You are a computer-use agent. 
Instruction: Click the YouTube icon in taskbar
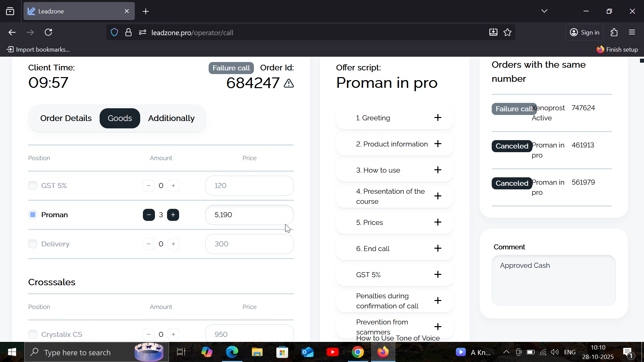[332, 352]
